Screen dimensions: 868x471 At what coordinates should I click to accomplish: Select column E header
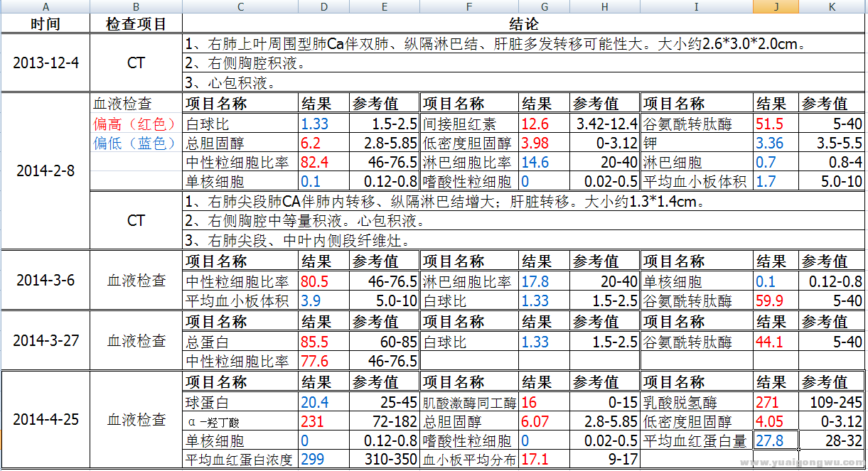(385, 6)
